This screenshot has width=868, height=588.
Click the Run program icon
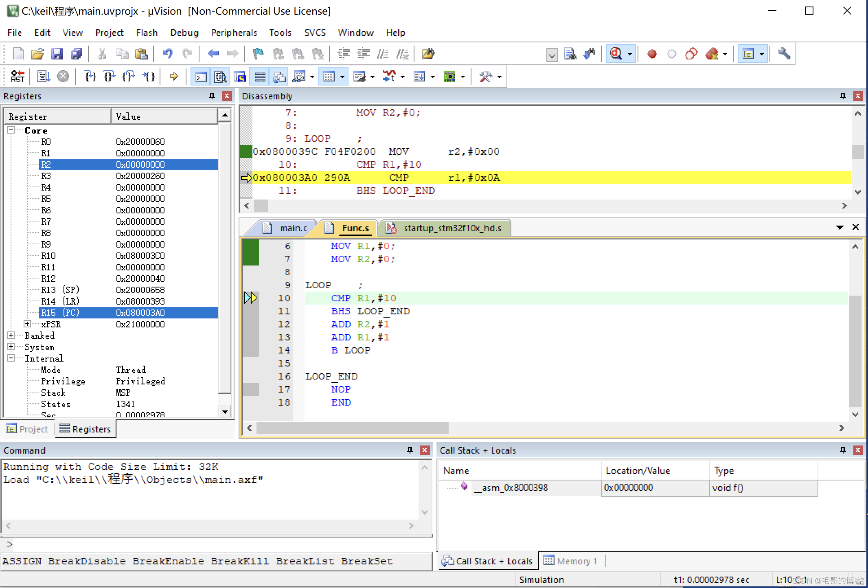(x=44, y=77)
